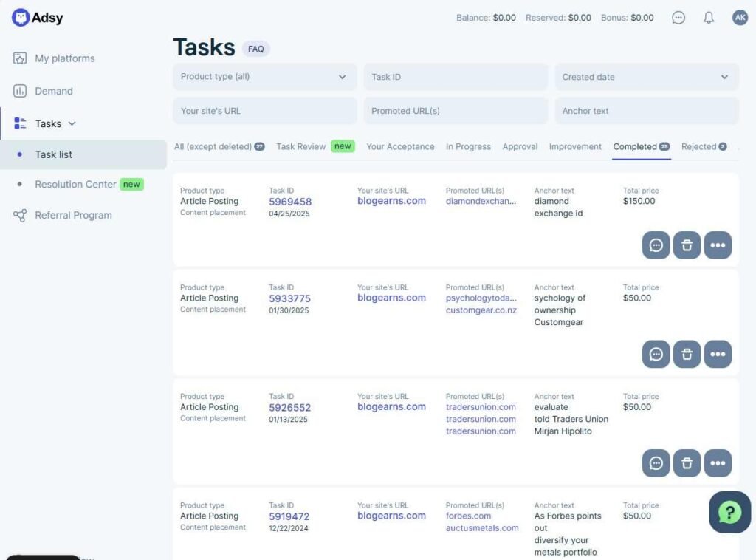Open Resolution Center in sidebar
Viewport: 756px width, 560px height.
coord(89,184)
